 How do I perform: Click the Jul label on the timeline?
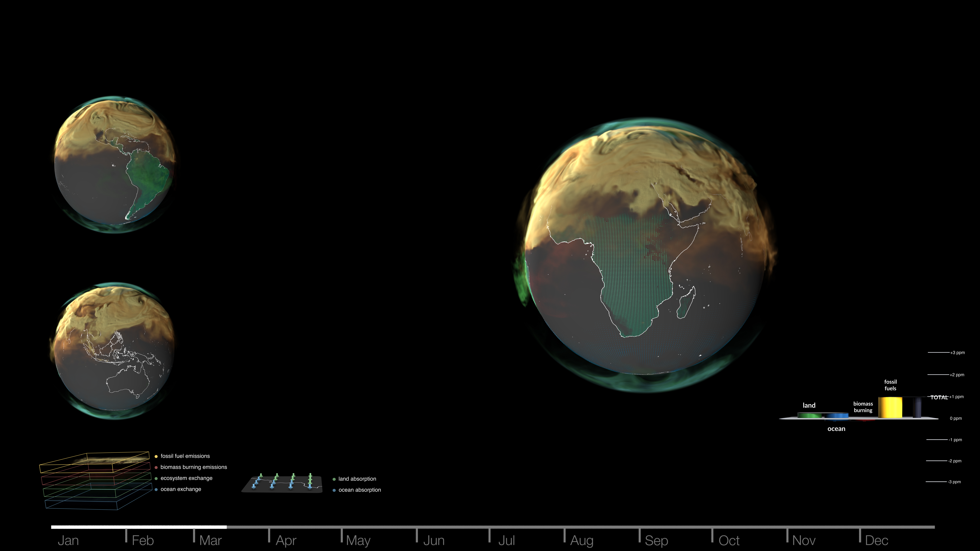(x=506, y=540)
